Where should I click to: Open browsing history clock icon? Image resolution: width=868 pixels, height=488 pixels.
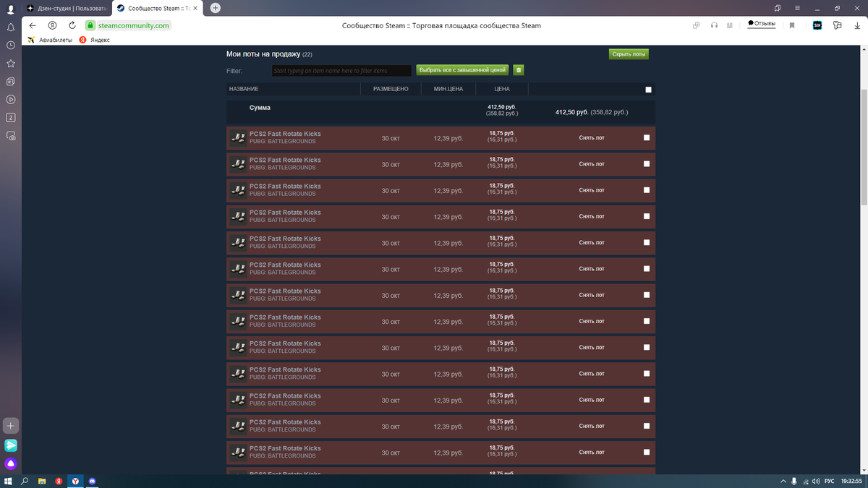(x=10, y=45)
